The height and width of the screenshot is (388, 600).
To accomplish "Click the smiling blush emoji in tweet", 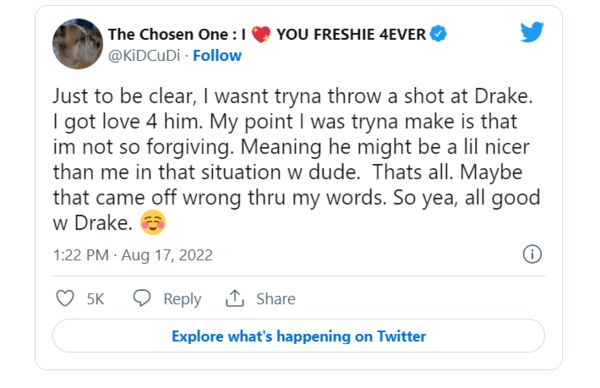I will click(153, 222).
